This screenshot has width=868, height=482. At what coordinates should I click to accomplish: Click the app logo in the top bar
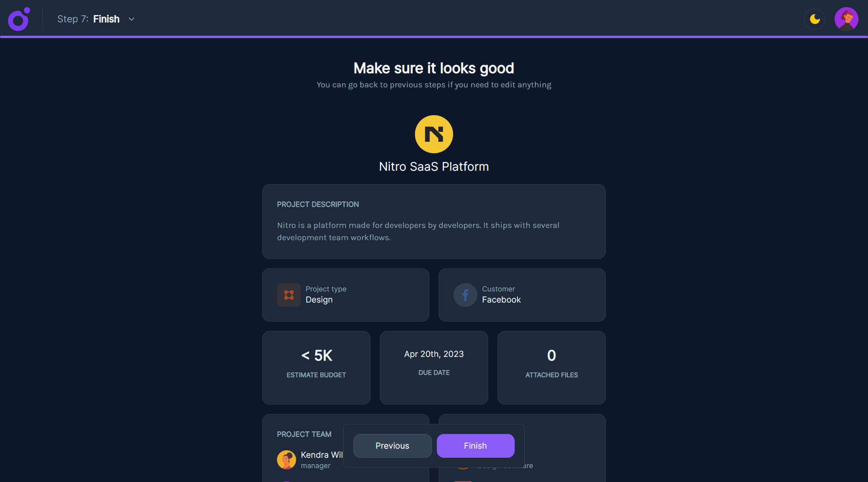tap(17, 19)
